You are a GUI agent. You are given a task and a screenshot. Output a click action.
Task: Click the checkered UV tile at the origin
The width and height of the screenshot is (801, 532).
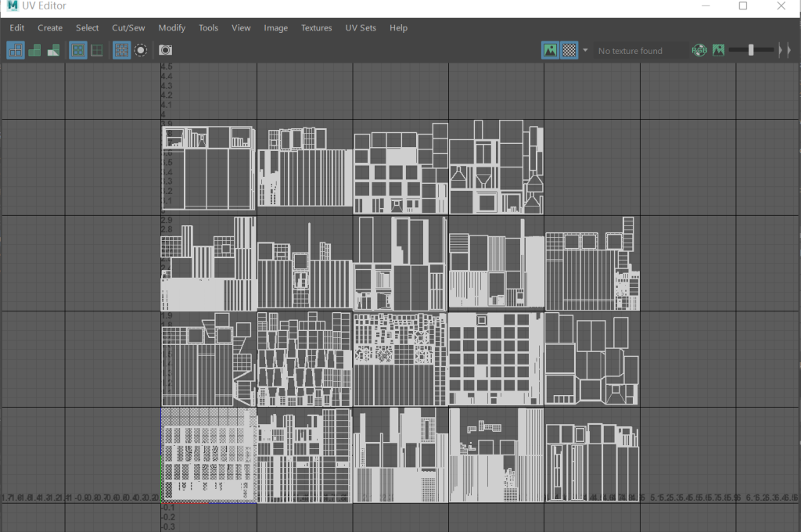[x=209, y=455]
